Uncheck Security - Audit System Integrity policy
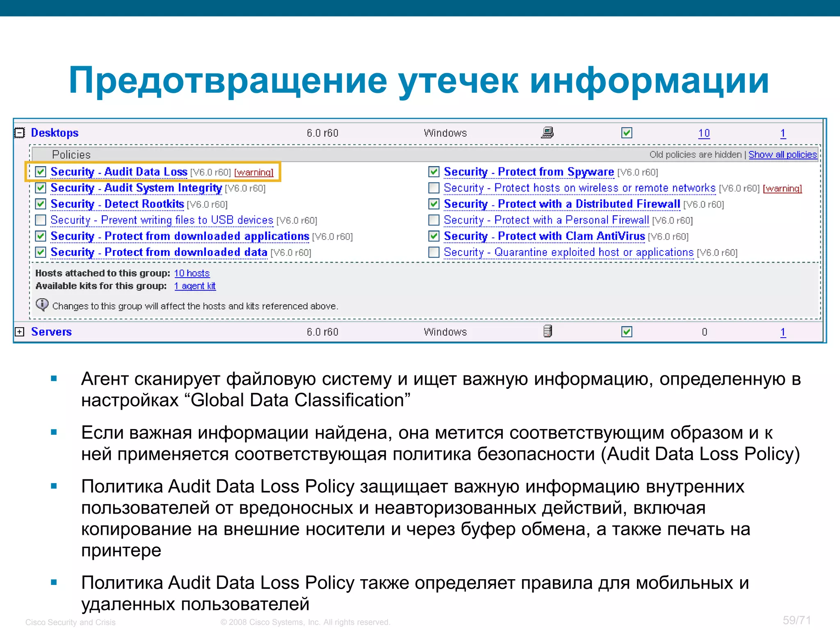 pos(40,188)
